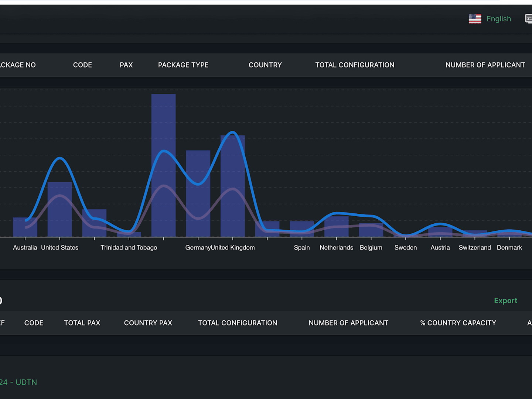Click the Belgium axis label
532x399 pixels.
(x=371, y=248)
